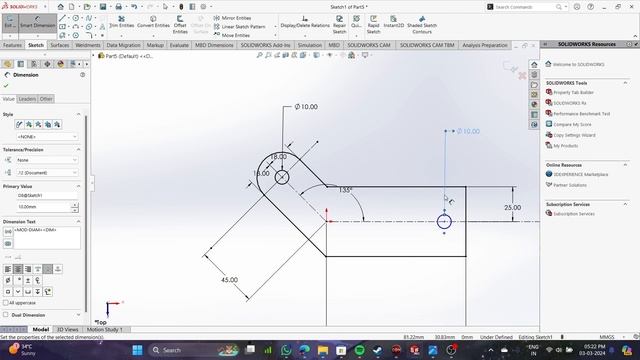640x360 pixels.
Task: Expand the Dual Dimension section
Action: [78, 315]
